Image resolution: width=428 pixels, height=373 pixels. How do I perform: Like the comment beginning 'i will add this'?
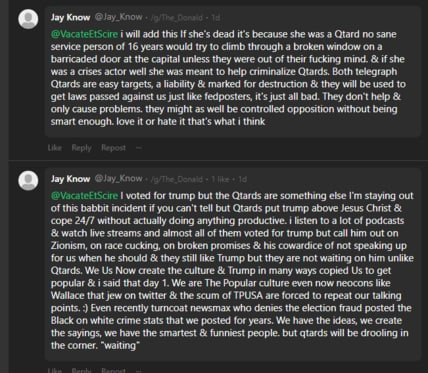[x=55, y=148]
